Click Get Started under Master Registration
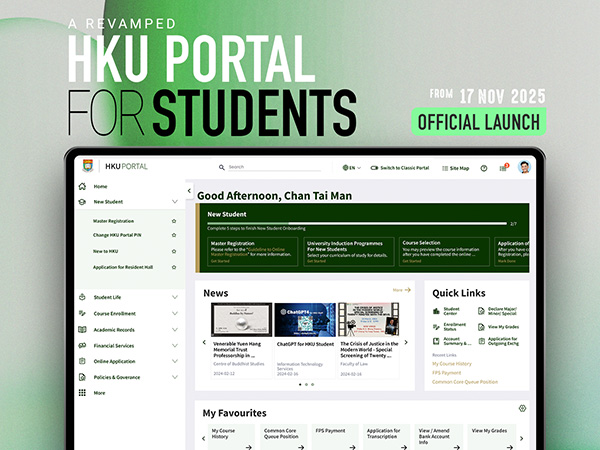600x450 pixels. 220,261
